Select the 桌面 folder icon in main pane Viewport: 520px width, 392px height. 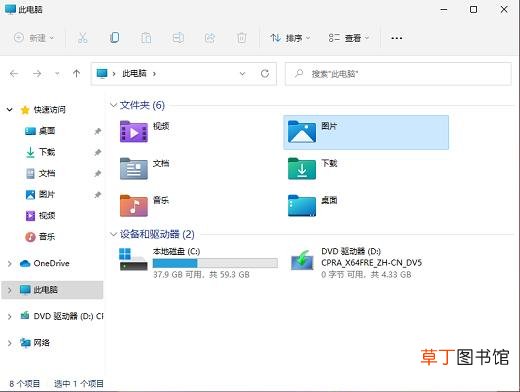302,206
